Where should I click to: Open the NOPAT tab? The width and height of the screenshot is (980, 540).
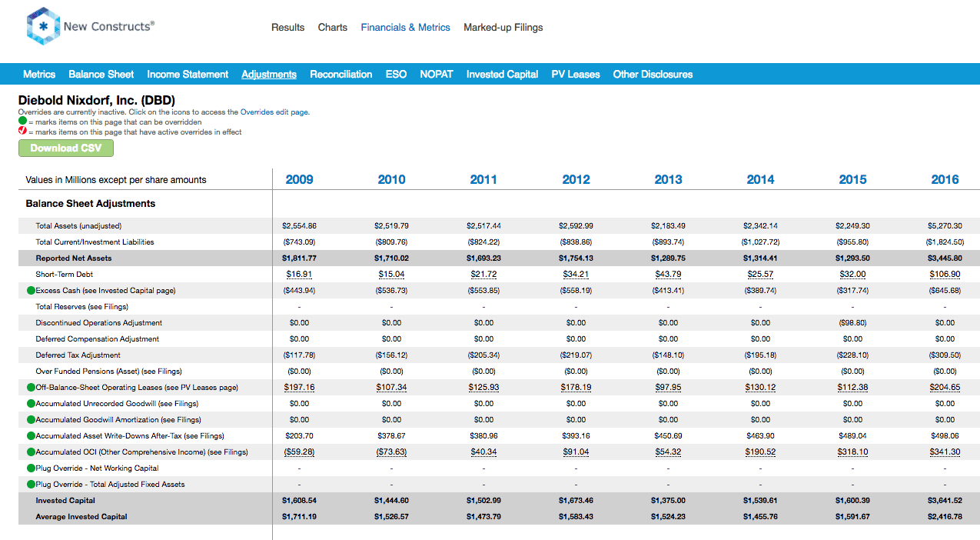pyautogui.click(x=437, y=75)
